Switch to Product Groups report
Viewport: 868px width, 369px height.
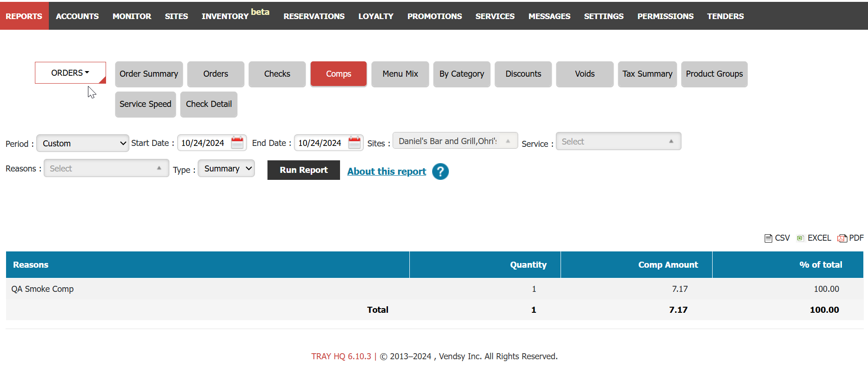click(714, 74)
